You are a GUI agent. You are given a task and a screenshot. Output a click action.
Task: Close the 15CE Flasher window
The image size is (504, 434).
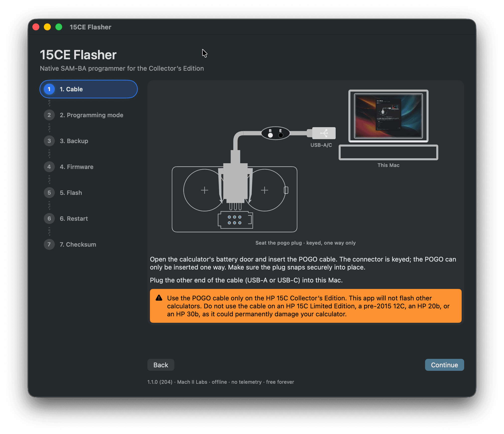pyautogui.click(x=36, y=27)
